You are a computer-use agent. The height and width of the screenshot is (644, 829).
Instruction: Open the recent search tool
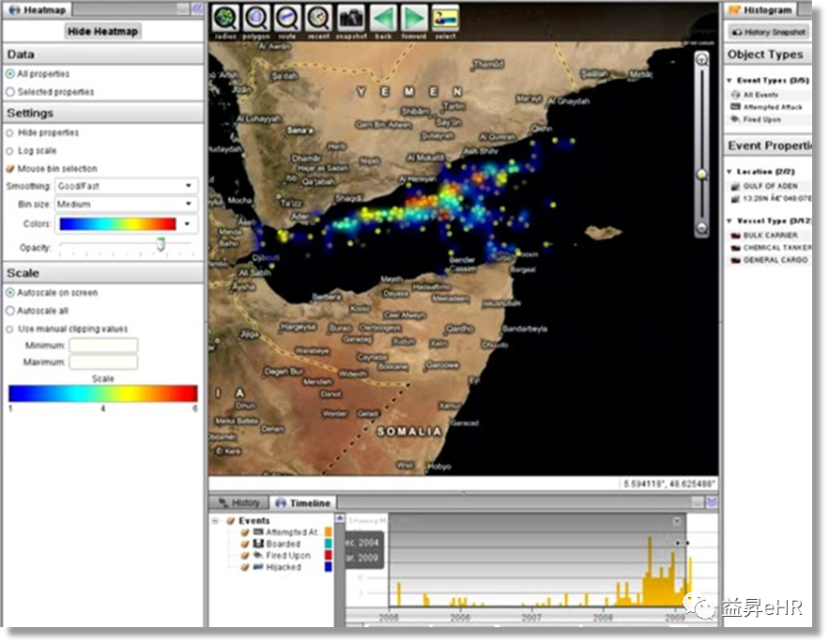pos(319,19)
